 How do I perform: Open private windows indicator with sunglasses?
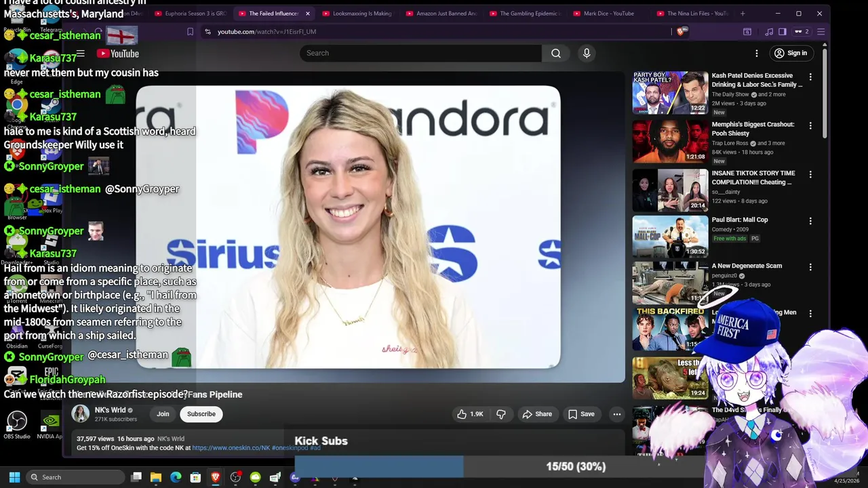pos(802,32)
